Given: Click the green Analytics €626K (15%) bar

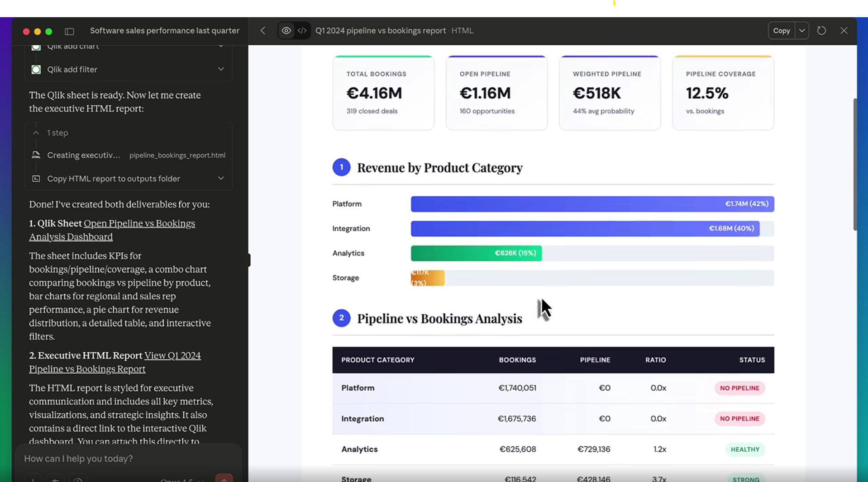Looking at the screenshot, I should (x=476, y=253).
